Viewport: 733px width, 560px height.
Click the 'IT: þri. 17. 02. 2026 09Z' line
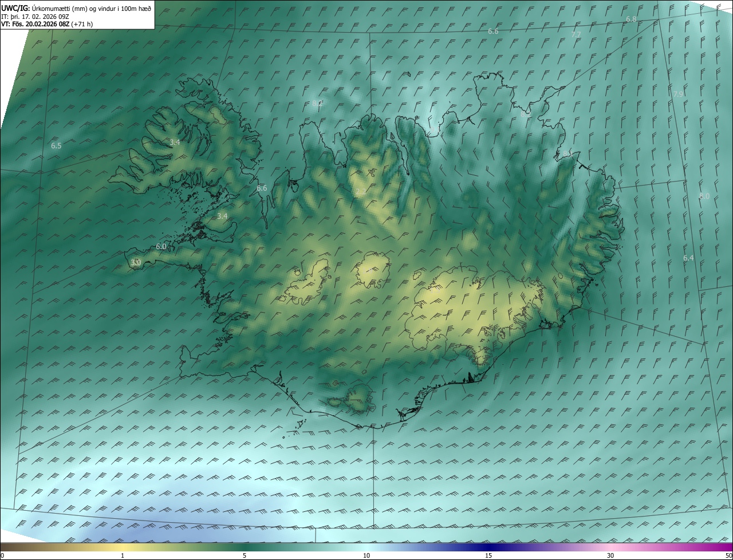pyautogui.click(x=35, y=17)
